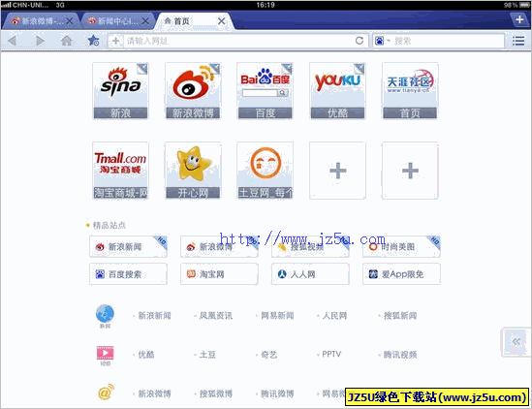Screen dimensions: 532x409
Task: Open 新浪新闻 featured site button
Action: click(x=128, y=247)
